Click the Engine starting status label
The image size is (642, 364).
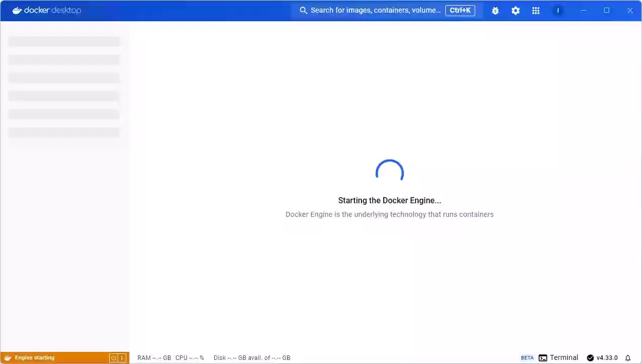click(34, 358)
